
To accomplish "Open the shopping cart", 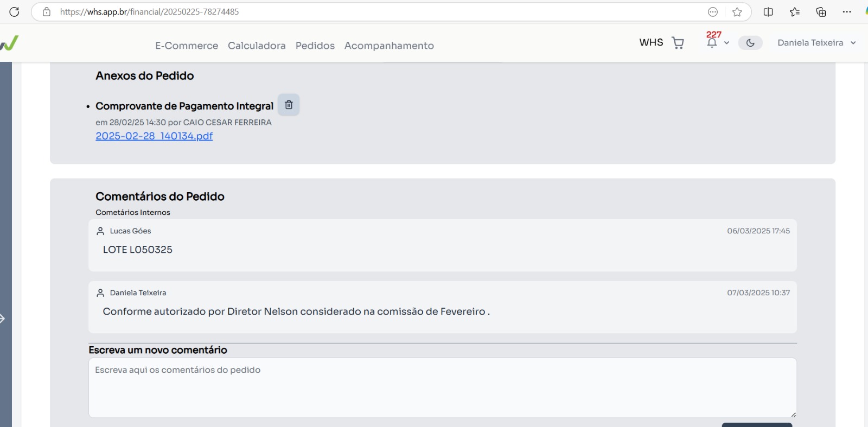I will click(678, 43).
